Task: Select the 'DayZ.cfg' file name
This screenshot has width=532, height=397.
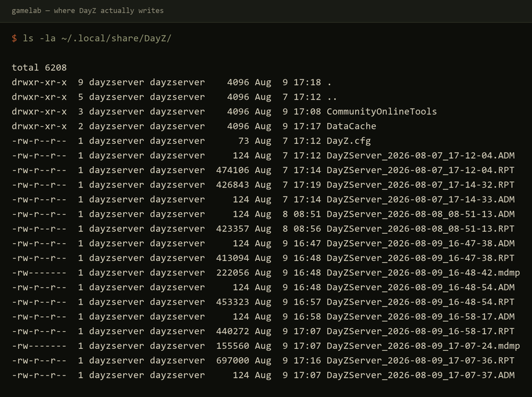Action: [x=349, y=141]
